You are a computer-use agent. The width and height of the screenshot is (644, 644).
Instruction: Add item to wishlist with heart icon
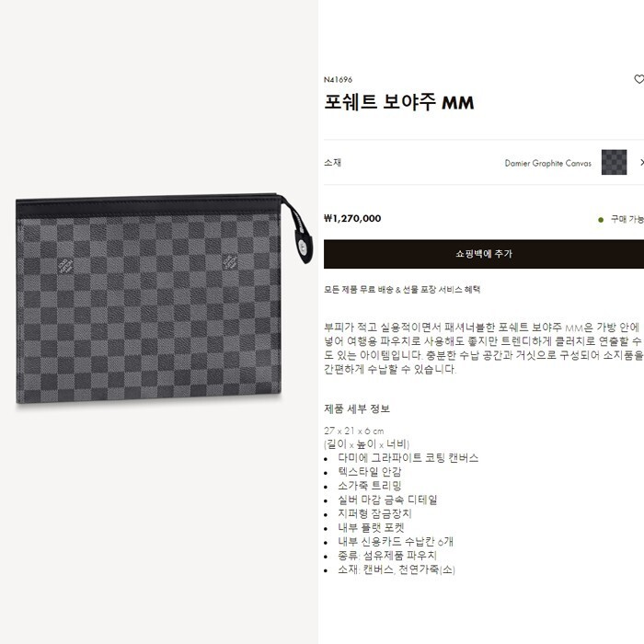639,79
